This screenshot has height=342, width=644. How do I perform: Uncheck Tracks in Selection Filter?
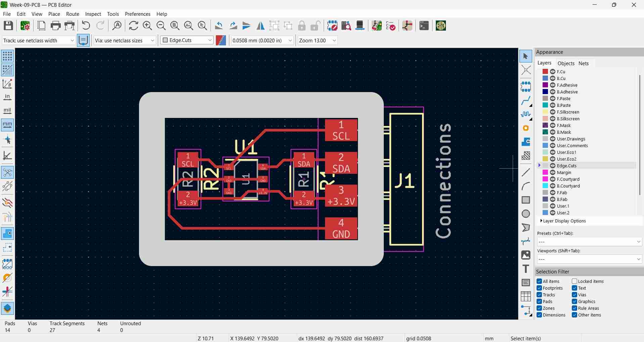pyautogui.click(x=539, y=295)
